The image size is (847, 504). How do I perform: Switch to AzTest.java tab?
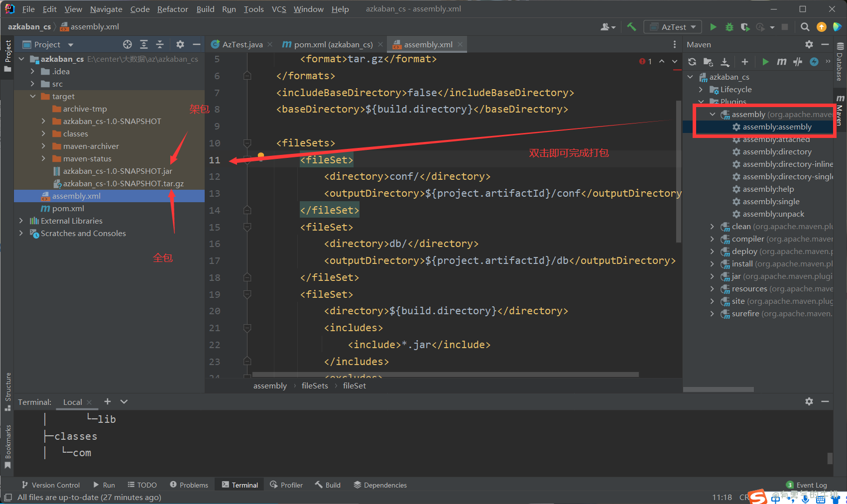242,44
